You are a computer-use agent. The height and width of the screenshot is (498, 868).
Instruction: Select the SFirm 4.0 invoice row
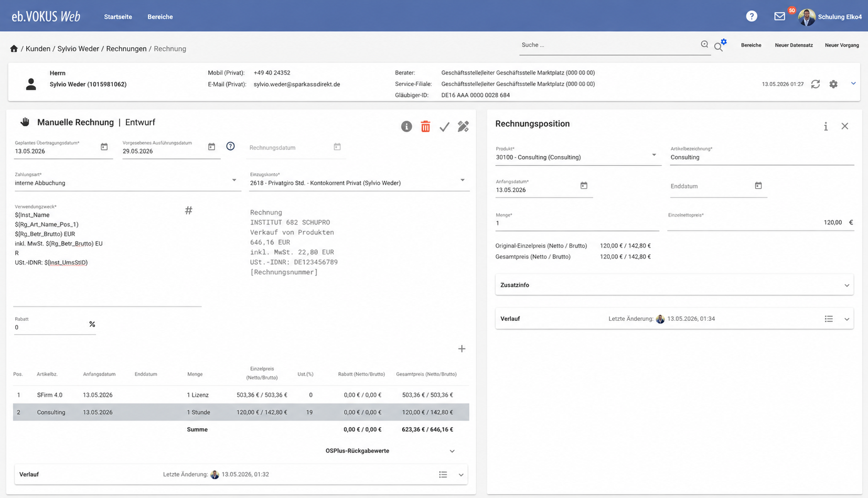point(241,395)
